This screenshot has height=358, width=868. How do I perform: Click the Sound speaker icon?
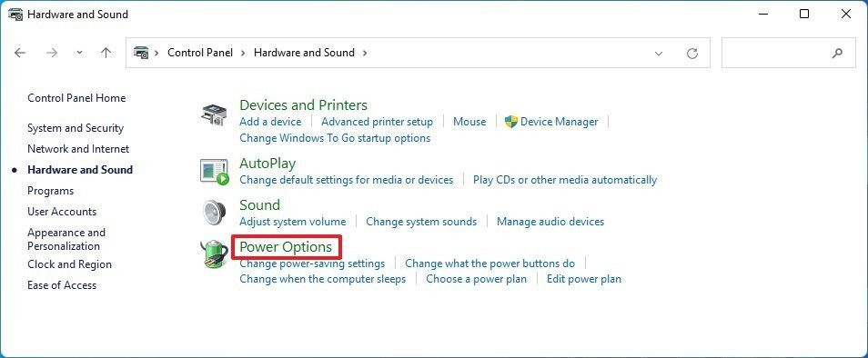(214, 213)
